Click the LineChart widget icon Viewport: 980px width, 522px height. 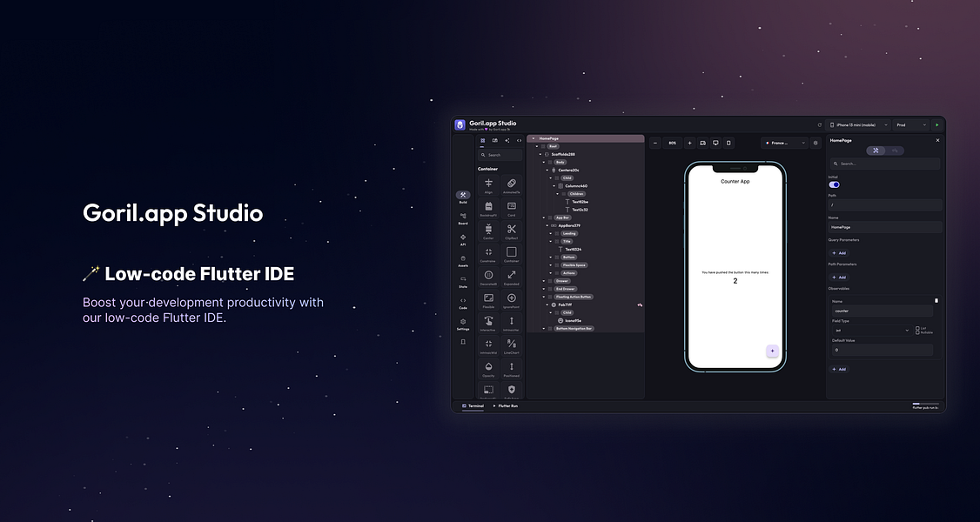pos(511,345)
